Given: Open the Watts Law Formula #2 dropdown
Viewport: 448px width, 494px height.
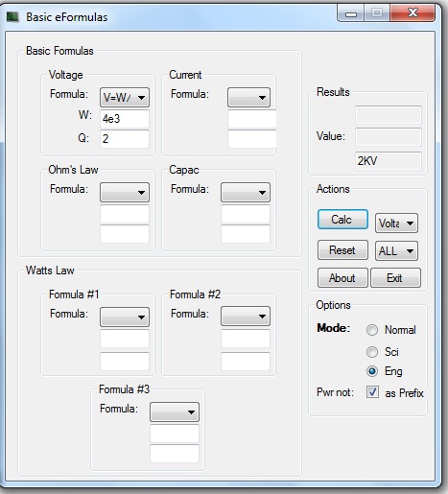Looking at the screenshot, I should (246, 317).
